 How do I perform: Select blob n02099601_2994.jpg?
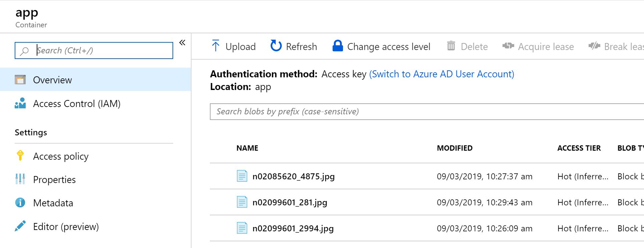[293, 228]
